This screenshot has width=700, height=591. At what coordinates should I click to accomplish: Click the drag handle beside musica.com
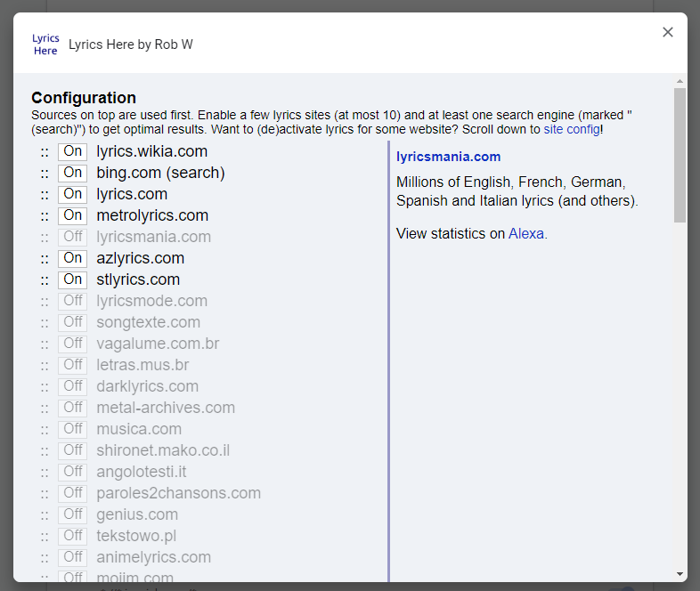pos(45,430)
